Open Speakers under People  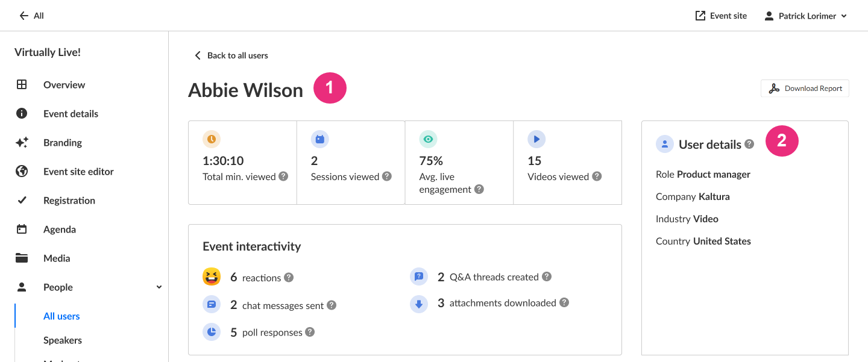63,340
